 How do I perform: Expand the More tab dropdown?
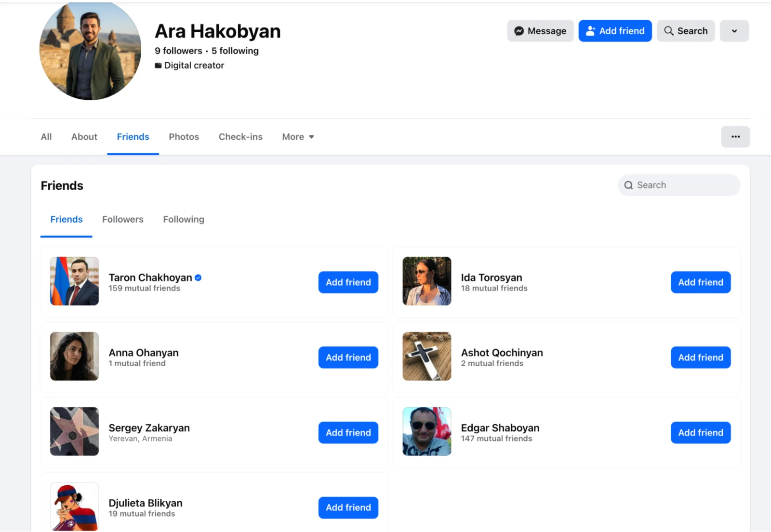pos(298,137)
